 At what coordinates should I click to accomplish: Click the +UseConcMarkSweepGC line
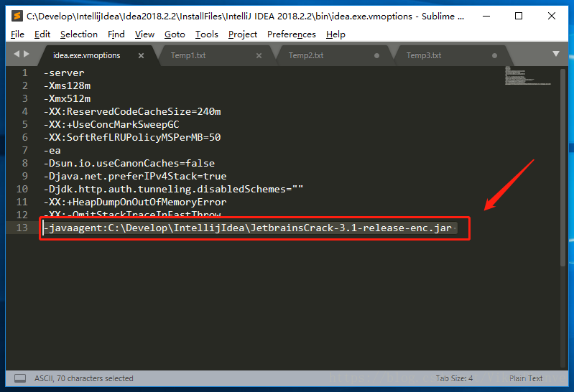[x=111, y=124]
